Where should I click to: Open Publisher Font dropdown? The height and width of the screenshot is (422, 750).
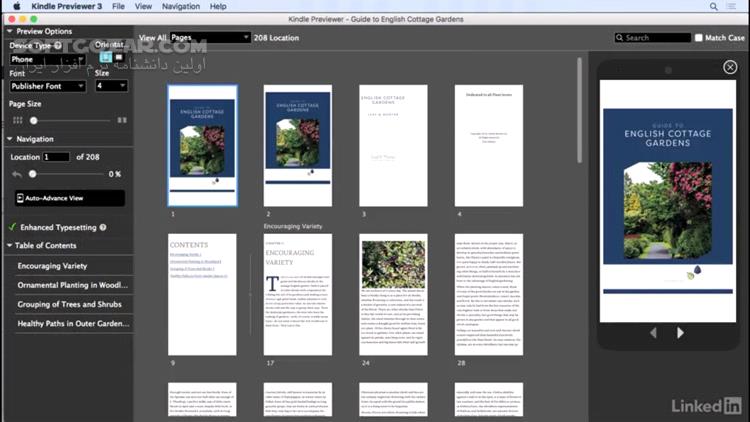(47, 86)
